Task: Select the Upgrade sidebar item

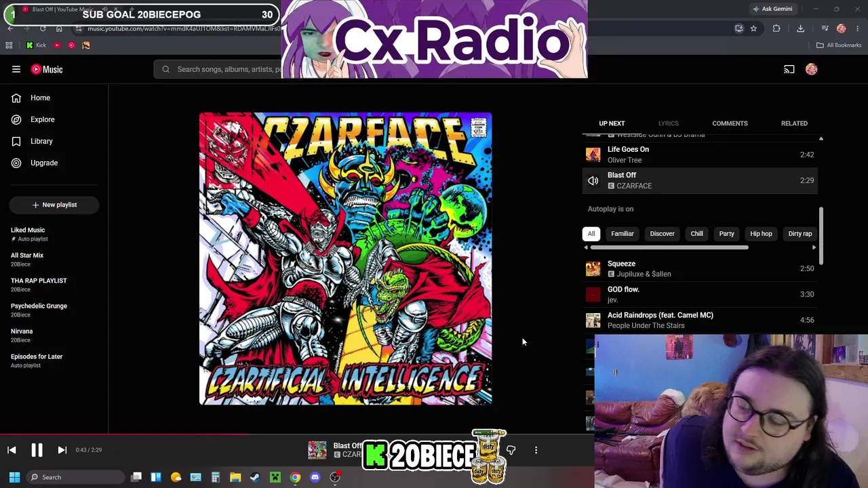Action: pos(54,163)
